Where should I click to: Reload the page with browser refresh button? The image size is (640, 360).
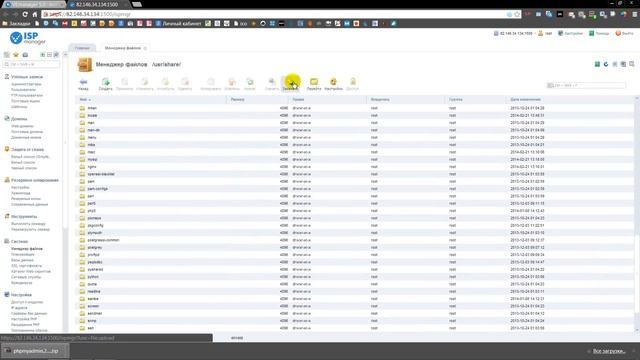25,14
